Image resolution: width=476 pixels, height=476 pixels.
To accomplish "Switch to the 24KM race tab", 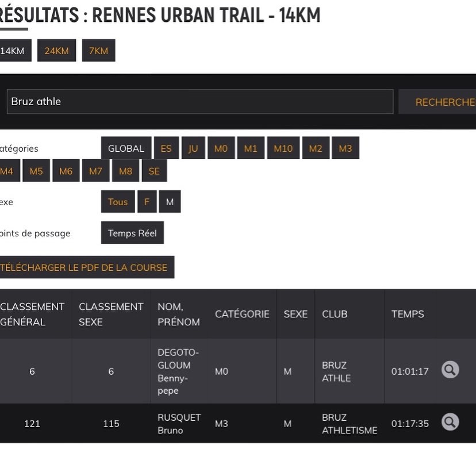I will pyautogui.click(x=56, y=51).
